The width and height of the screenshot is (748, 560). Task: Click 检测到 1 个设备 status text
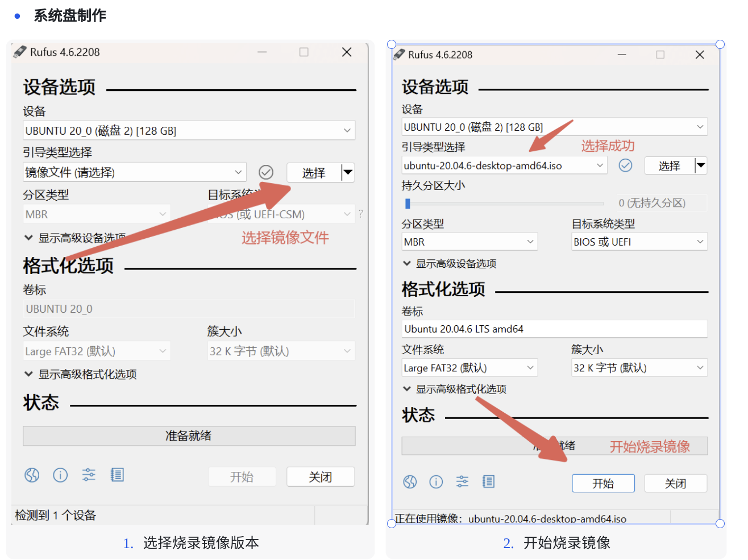55,515
